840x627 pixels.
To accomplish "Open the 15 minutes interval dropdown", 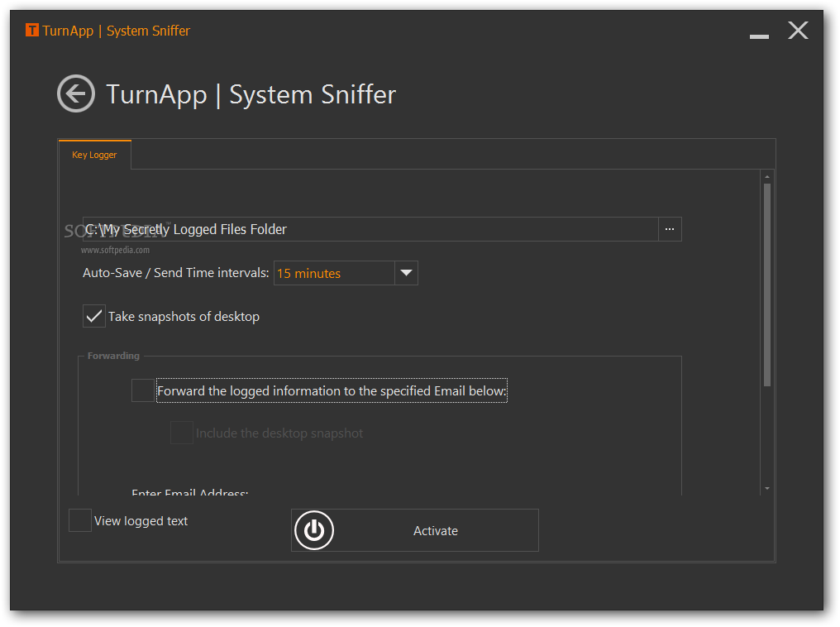I will pos(346,273).
